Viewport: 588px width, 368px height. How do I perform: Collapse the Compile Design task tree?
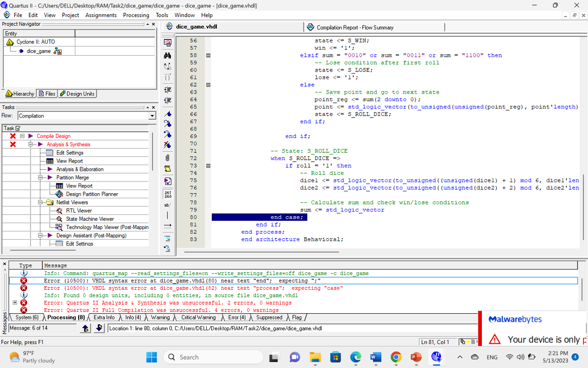22,136
